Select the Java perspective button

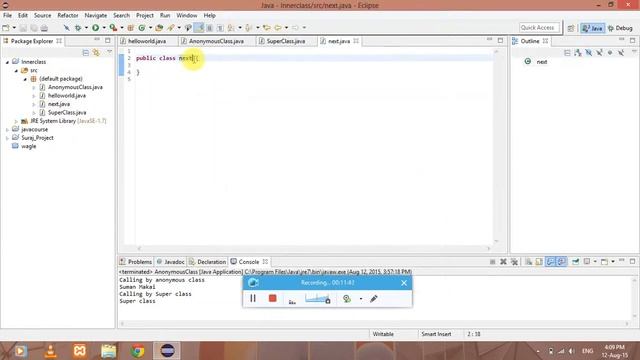pos(593,28)
